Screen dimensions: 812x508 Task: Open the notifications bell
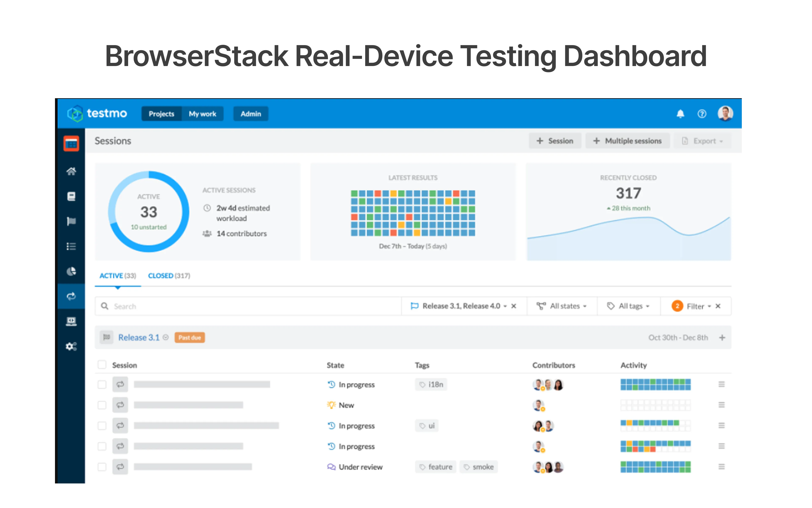680,114
